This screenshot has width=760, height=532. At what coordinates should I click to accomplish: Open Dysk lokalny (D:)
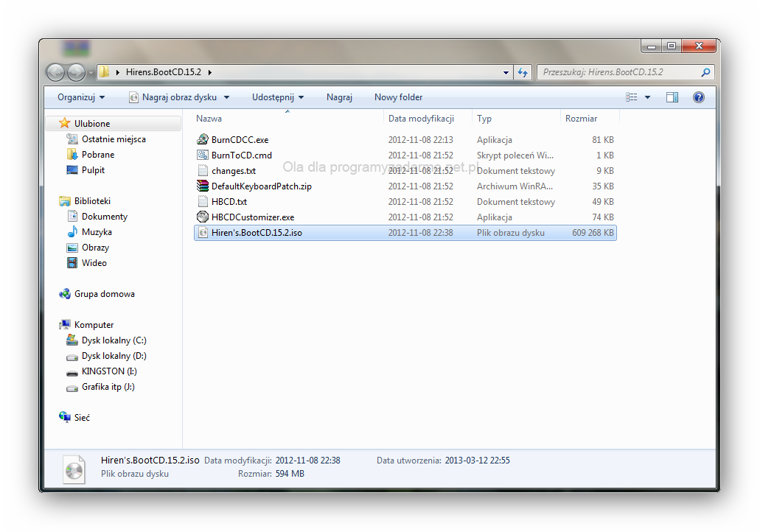pos(114,356)
